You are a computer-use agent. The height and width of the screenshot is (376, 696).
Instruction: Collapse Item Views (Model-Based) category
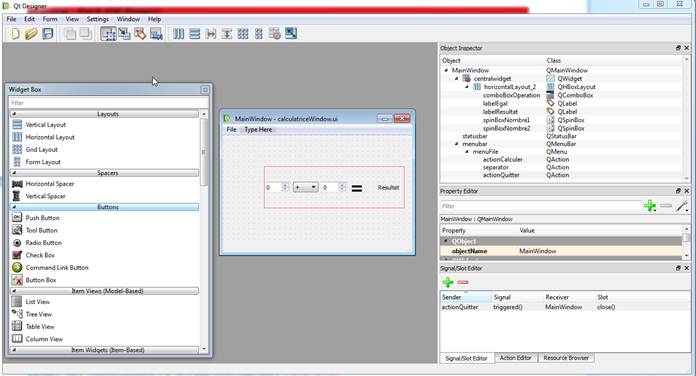pos(104,291)
